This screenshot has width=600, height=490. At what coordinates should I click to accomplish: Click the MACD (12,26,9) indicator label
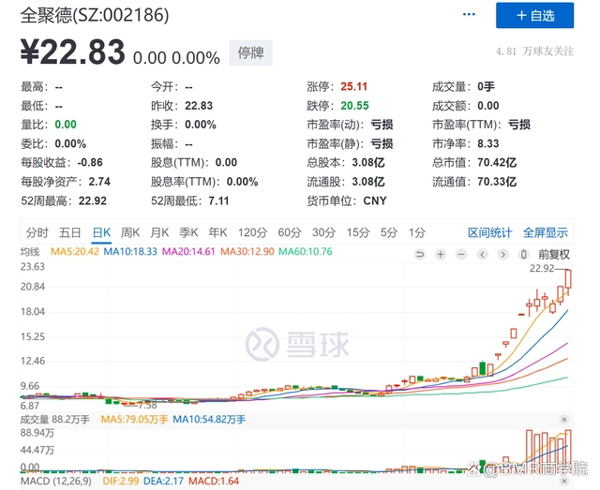tap(56, 481)
